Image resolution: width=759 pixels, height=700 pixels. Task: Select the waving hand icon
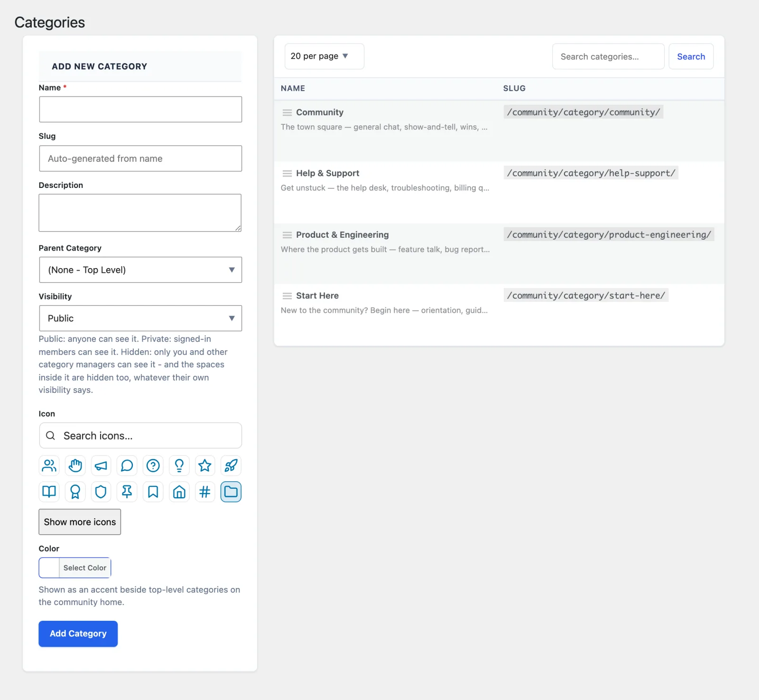75,466
